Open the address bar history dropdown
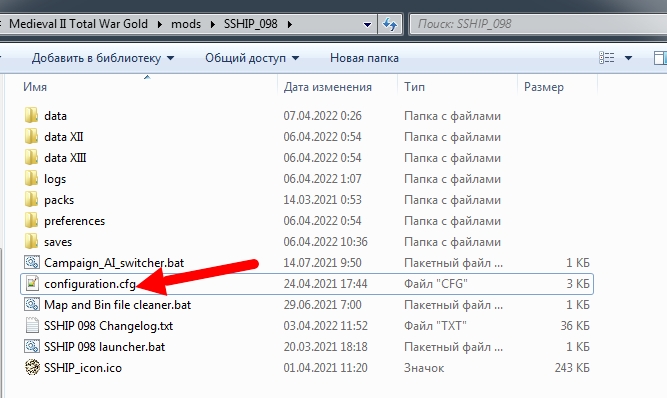This screenshot has height=398, width=667. (367, 25)
